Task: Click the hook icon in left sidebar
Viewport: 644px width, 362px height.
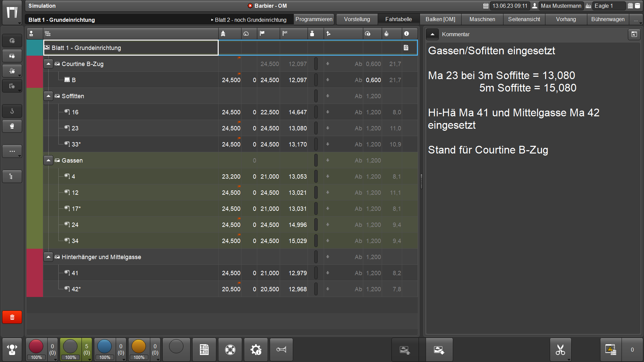Action: [x=12, y=111]
